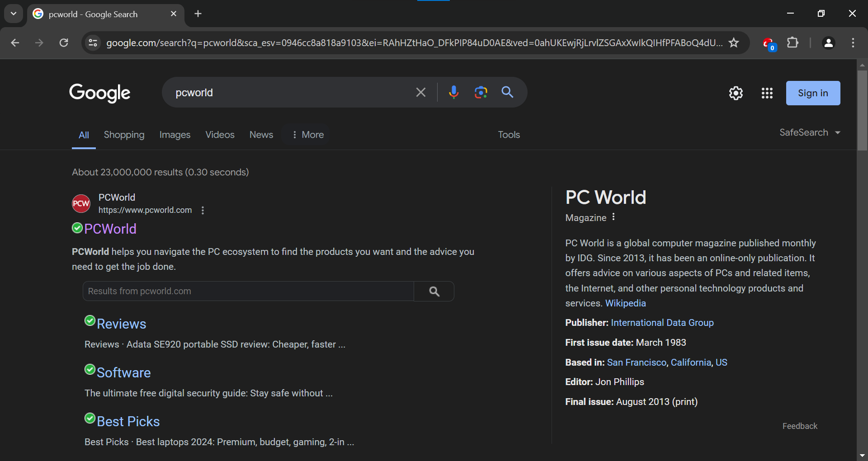Click the 'Final issue: August 2013 (print)' text
Image resolution: width=868 pixels, height=461 pixels.
(x=631, y=402)
